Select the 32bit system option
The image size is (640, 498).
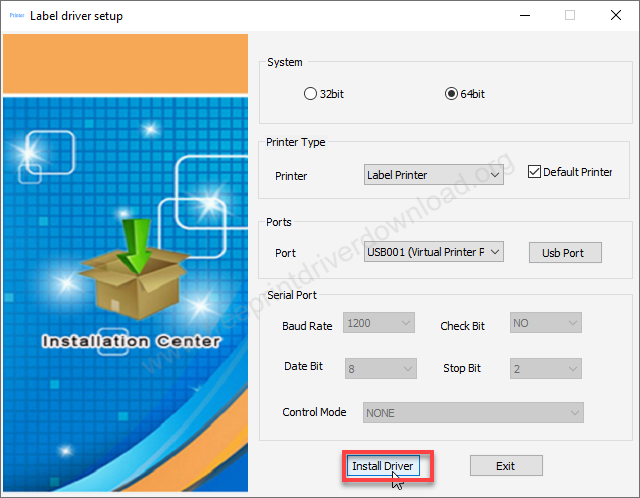(310, 94)
